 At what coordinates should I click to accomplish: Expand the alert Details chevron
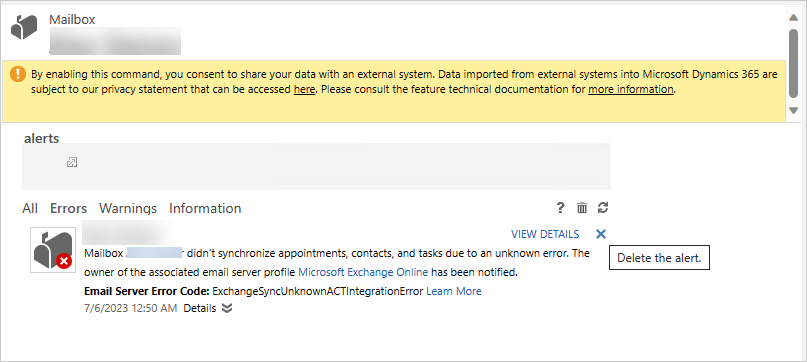point(227,308)
